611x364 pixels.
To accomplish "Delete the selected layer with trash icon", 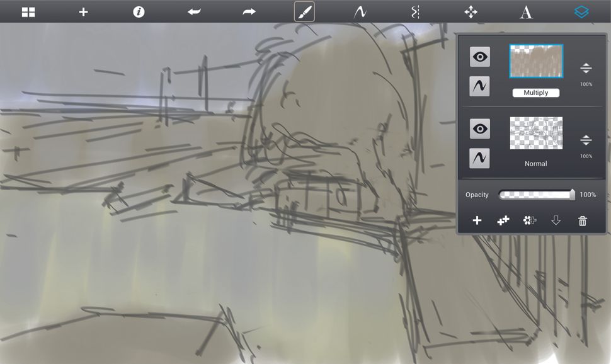I will point(583,220).
